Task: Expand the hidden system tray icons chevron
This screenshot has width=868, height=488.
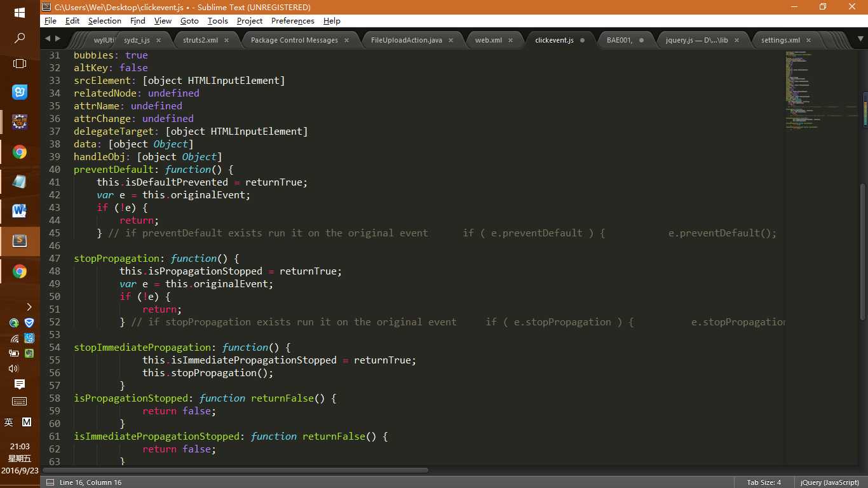Action: coord(29,308)
